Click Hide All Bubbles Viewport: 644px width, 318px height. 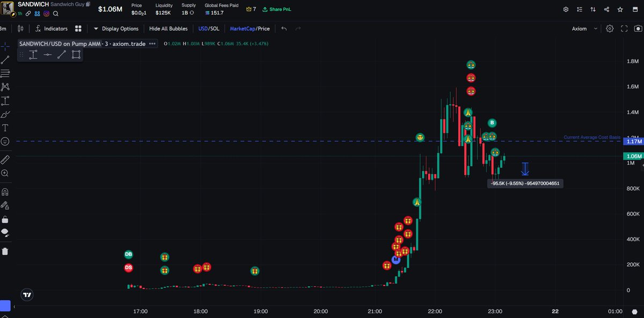169,28
